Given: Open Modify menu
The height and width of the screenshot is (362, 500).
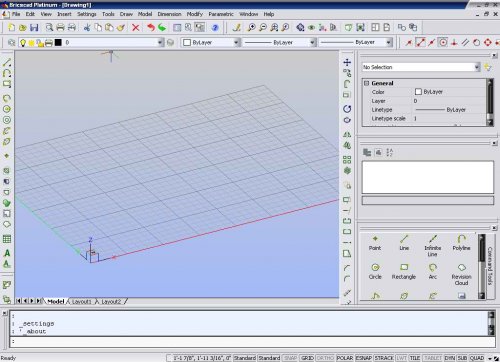Looking at the screenshot, I should [x=195, y=14].
